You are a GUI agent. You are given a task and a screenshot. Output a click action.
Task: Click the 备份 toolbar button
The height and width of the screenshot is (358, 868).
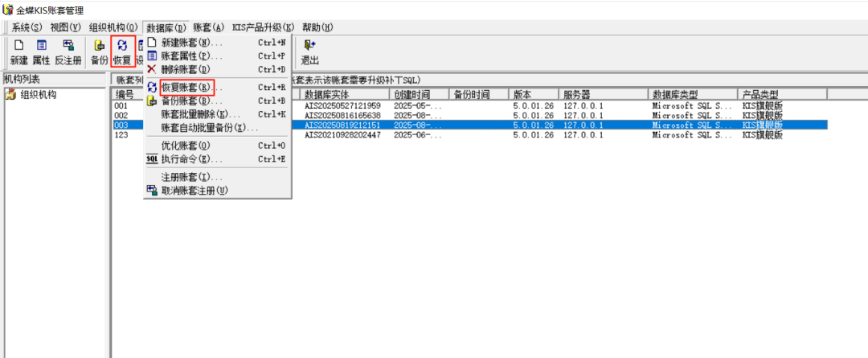(x=100, y=52)
